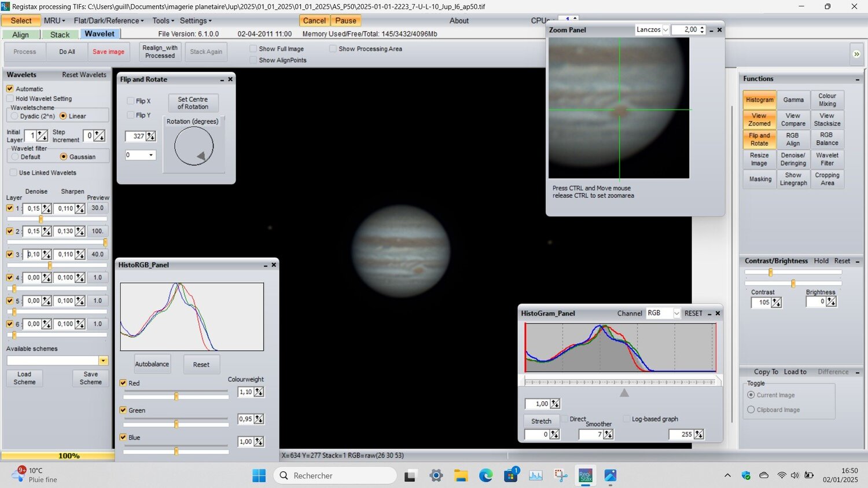
Task: Open Windows Start menu
Action: pos(259,476)
